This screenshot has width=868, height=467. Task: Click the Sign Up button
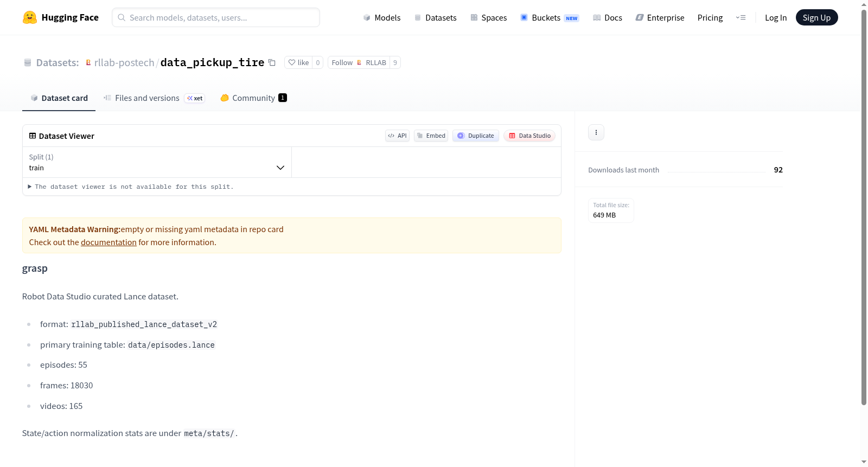pyautogui.click(x=816, y=17)
